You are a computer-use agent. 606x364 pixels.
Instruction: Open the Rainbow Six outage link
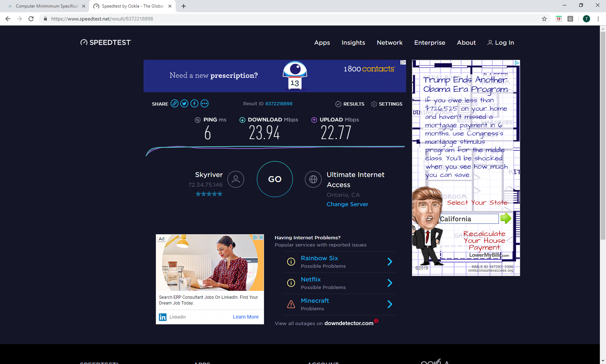coord(319,258)
